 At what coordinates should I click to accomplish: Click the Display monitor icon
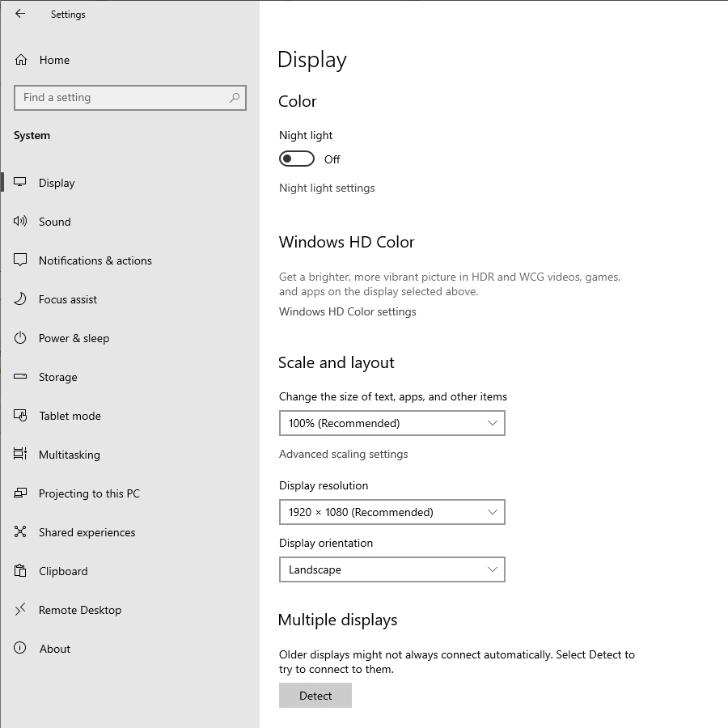tap(20, 182)
